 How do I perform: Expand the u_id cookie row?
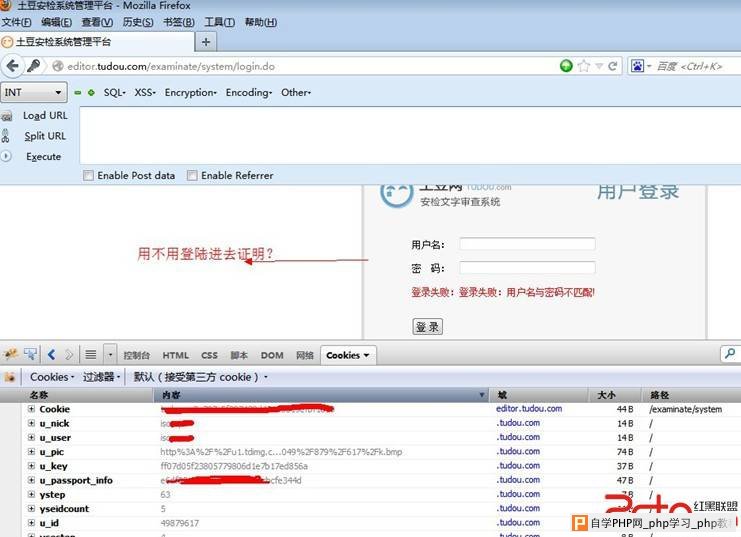[31, 523]
